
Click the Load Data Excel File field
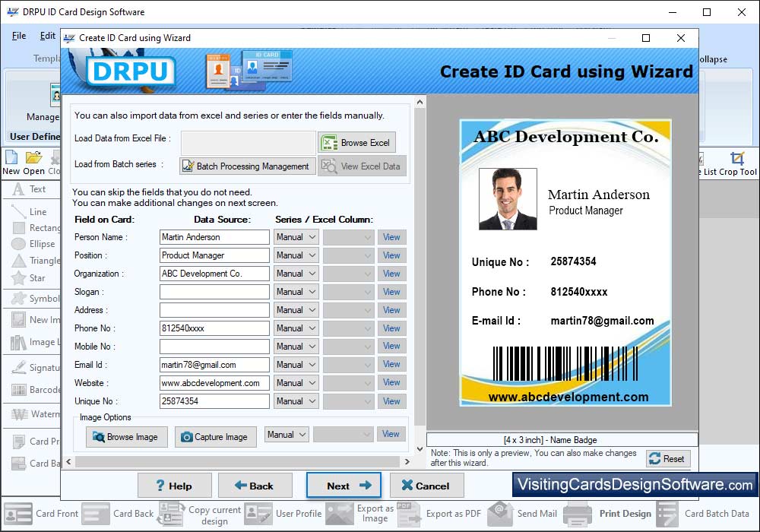[249, 143]
